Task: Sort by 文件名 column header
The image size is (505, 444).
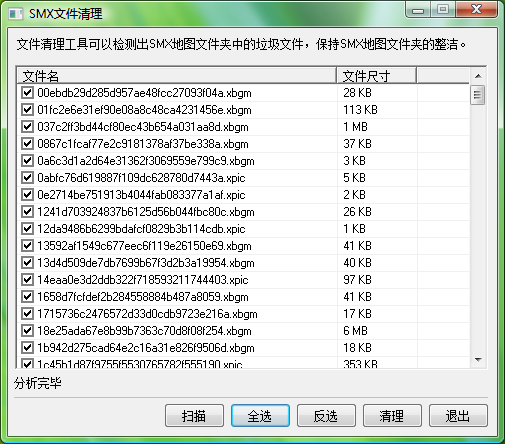Action: (177, 76)
